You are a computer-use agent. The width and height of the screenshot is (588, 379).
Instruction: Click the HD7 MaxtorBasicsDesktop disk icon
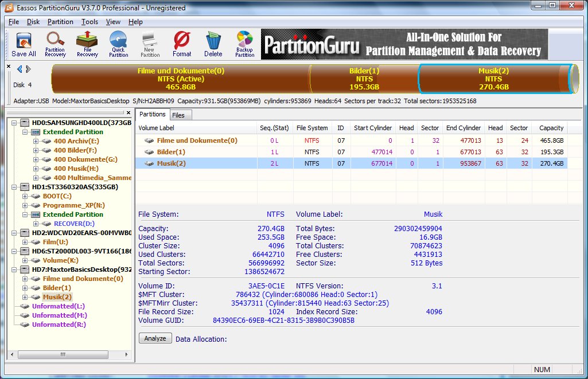(25, 269)
